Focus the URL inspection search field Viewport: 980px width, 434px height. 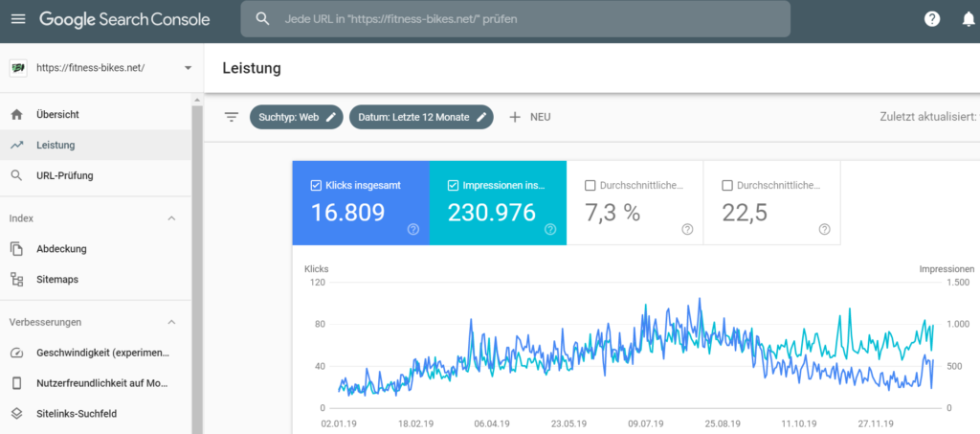[516, 19]
